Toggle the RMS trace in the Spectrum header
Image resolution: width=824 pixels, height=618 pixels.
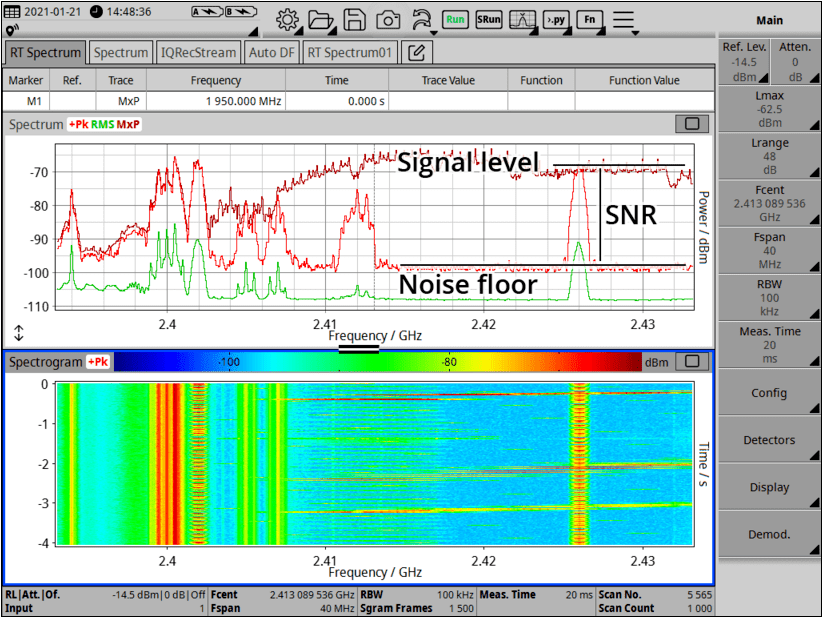pos(102,125)
